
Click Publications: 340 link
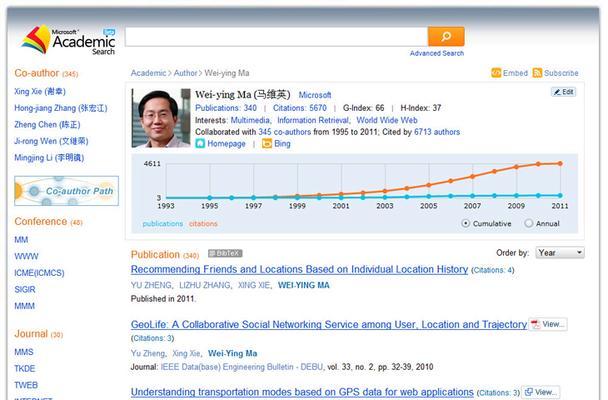pos(226,108)
